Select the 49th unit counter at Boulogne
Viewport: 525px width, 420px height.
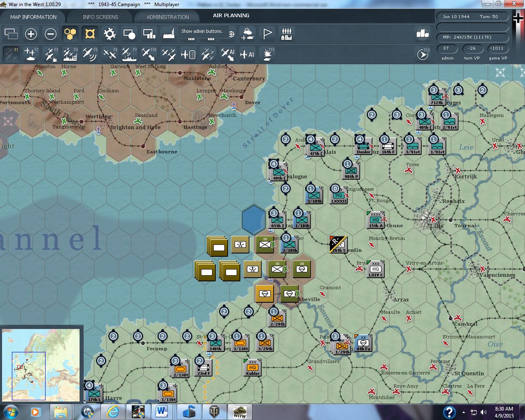pyautogui.click(x=278, y=173)
